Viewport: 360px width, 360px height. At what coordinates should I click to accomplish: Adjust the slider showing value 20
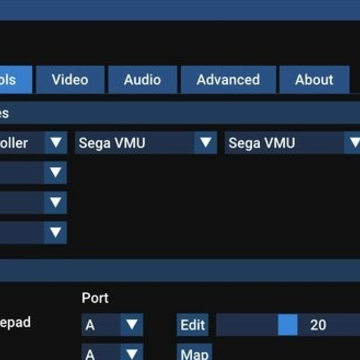288,325
